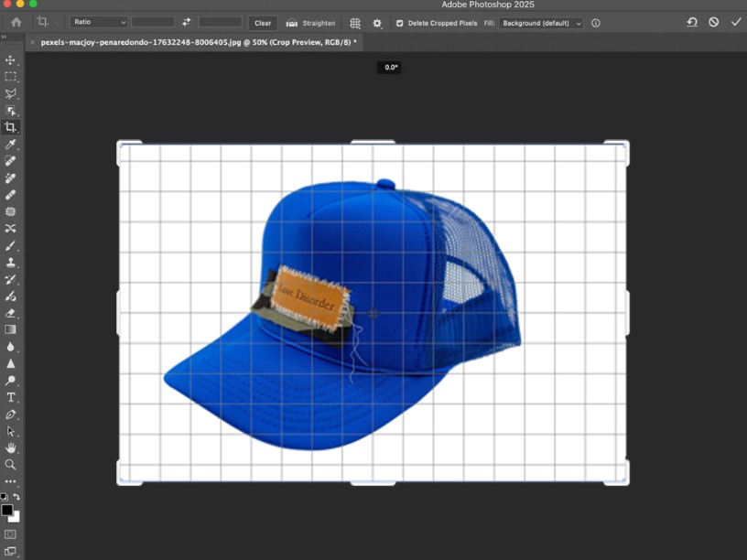Screen dimensions: 747x560
Task: Click the black foreground color swatch
Action: coord(6,510)
